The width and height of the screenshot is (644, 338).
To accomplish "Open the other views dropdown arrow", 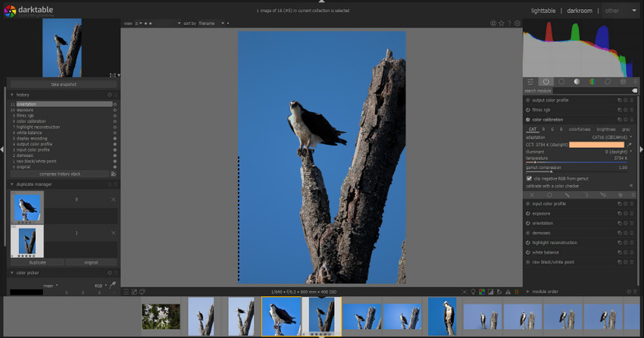I will coord(633,11).
